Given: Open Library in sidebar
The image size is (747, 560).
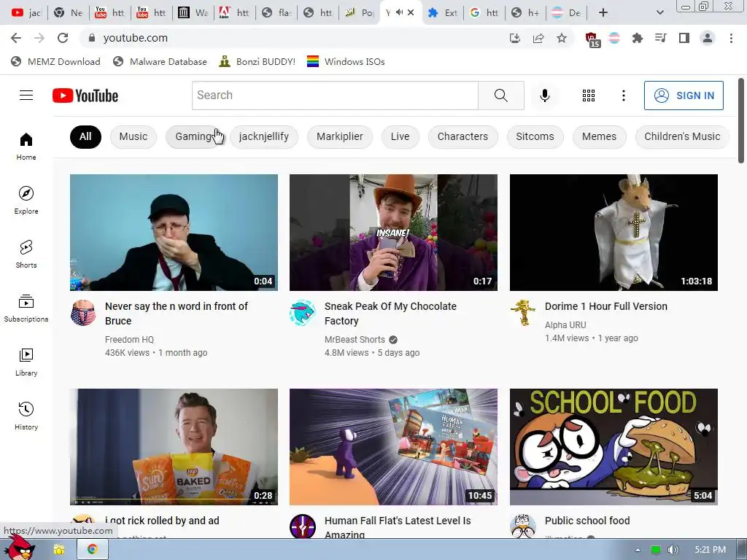Looking at the screenshot, I should [x=26, y=362].
